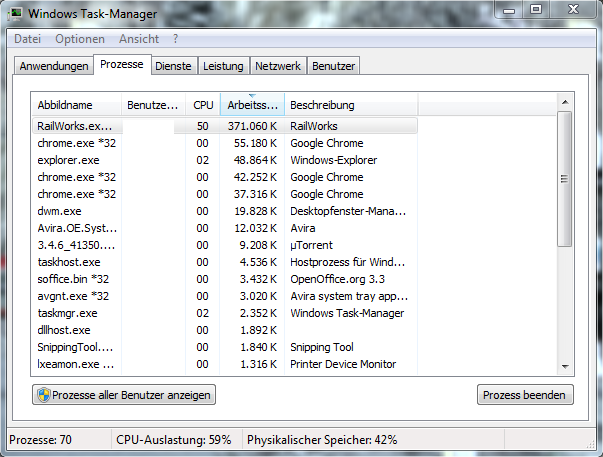The height and width of the screenshot is (457, 603).
Task: Click Physikalischer Speicher: 42% status entry
Action: coord(322,440)
